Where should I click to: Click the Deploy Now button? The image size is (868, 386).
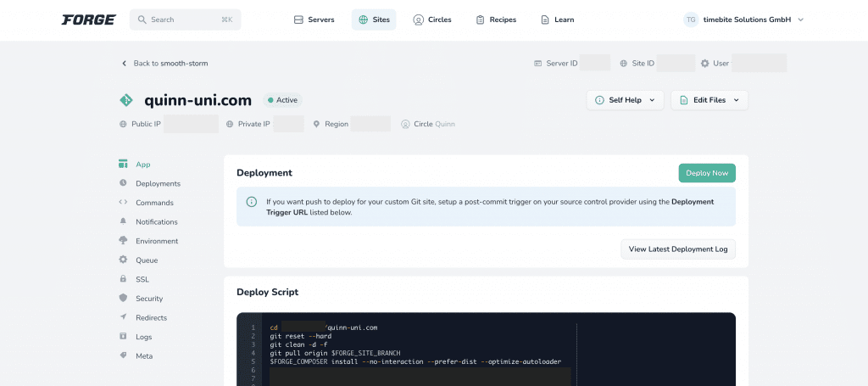click(x=707, y=173)
